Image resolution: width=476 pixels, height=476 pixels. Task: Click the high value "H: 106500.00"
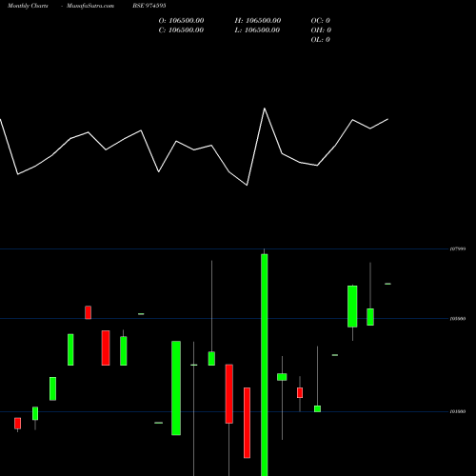click(x=258, y=21)
